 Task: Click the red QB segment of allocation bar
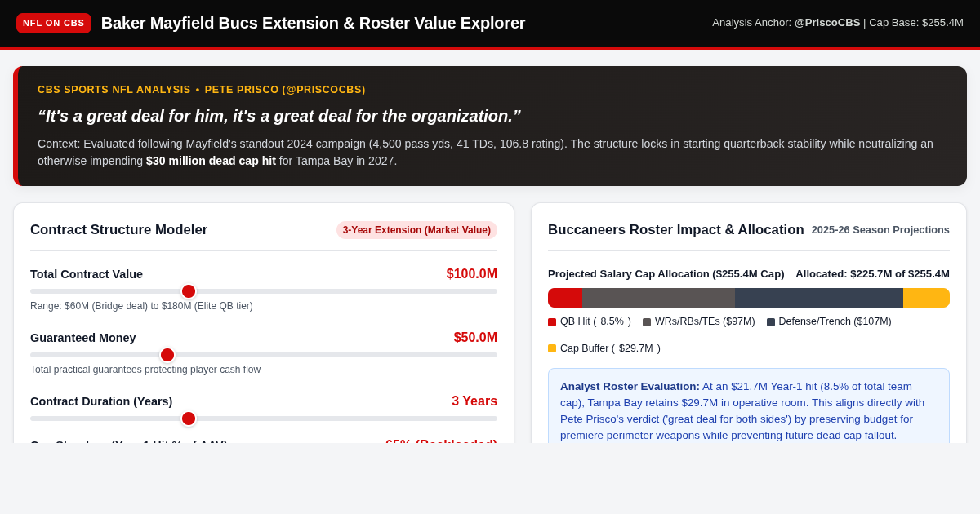click(565, 298)
